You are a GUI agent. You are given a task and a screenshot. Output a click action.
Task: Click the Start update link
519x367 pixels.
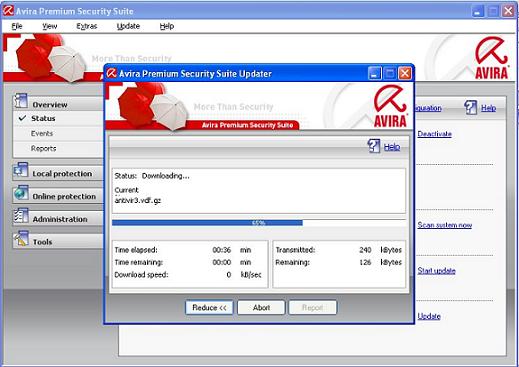coord(436,270)
